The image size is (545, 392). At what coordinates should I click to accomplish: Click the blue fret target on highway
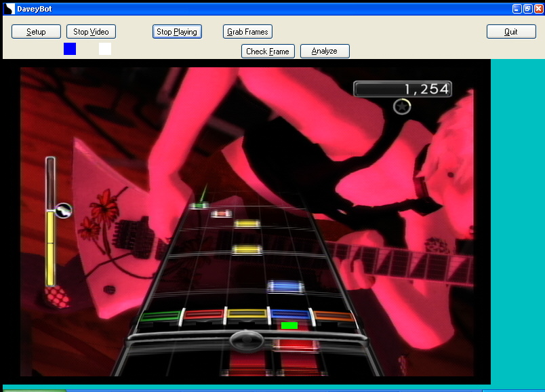291,315
